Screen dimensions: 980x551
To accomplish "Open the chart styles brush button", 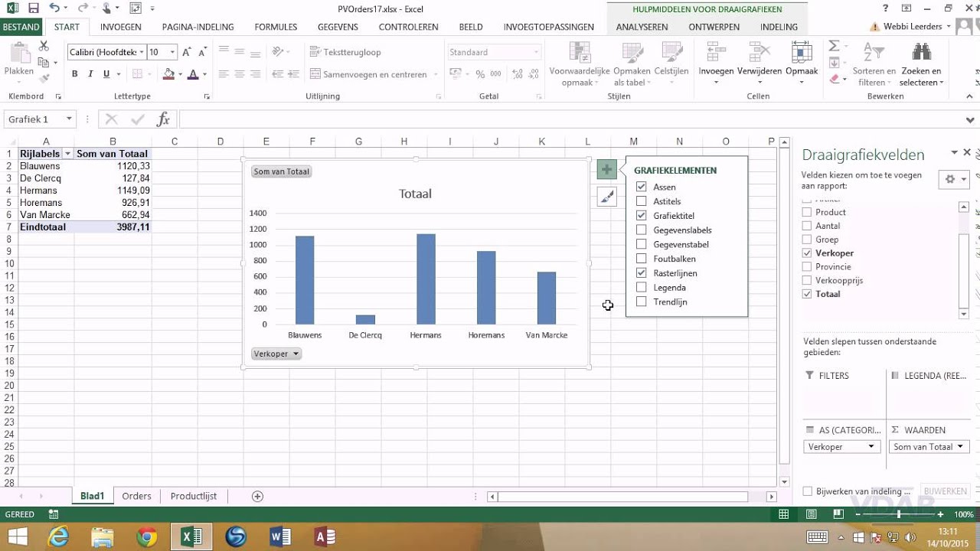I will pos(606,197).
